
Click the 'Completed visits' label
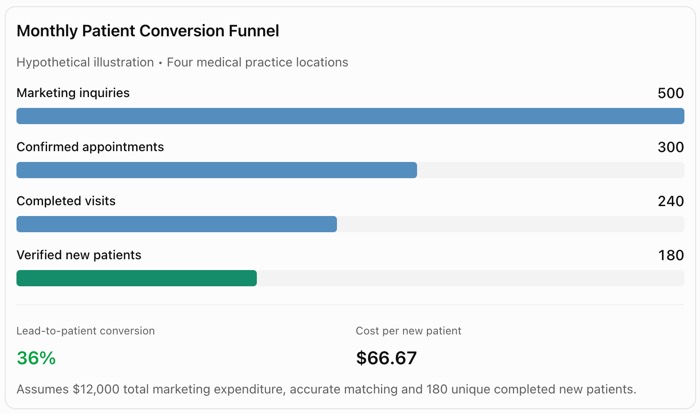pos(66,201)
